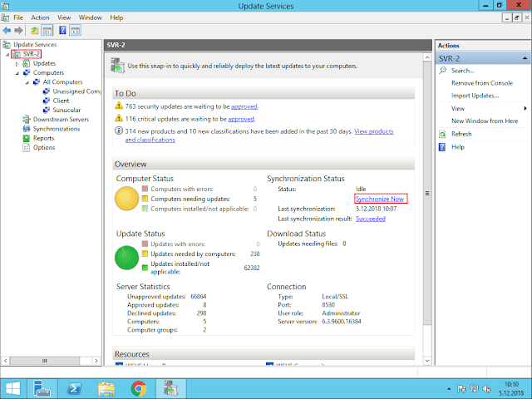The height and width of the screenshot is (399, 532).
Task: Click Help in Actions pane
Action: tap(458, 147)
